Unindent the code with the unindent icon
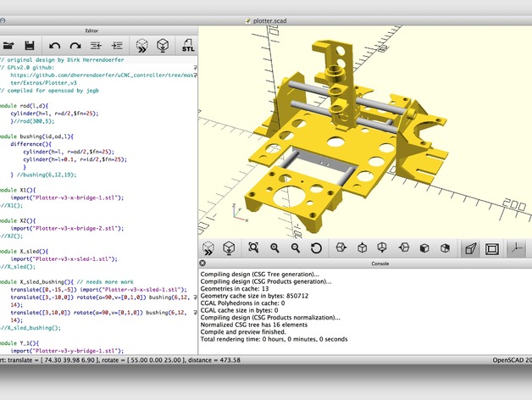The width and height of the screenshot is (532, 400). pos(96,45)
